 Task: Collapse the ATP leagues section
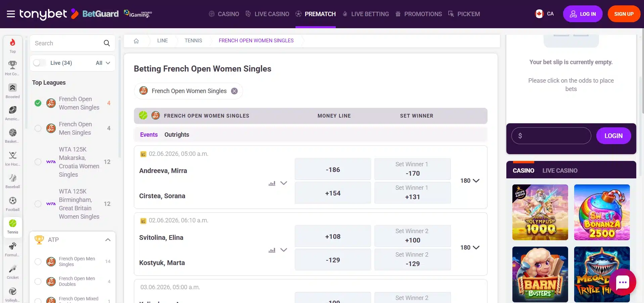pyautogui.click(x=108, y=240)
